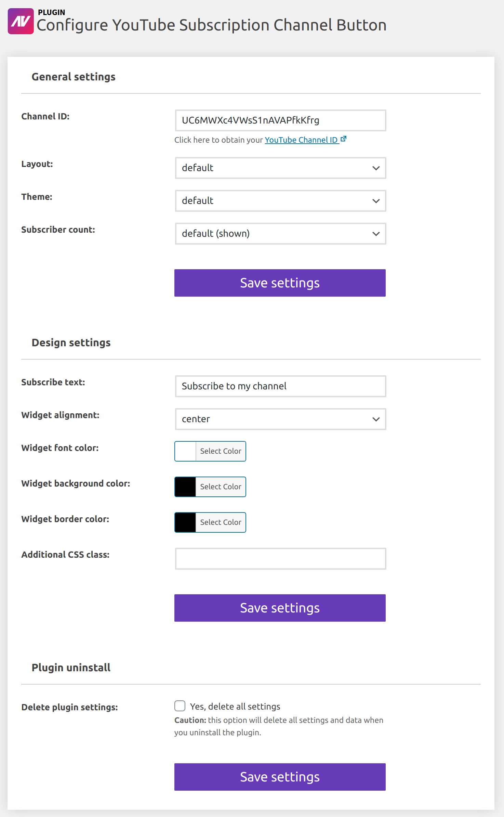This screenshot has width=504, height=817.
Task: Click the AV plugin logo icon
Action: (21, 21)
